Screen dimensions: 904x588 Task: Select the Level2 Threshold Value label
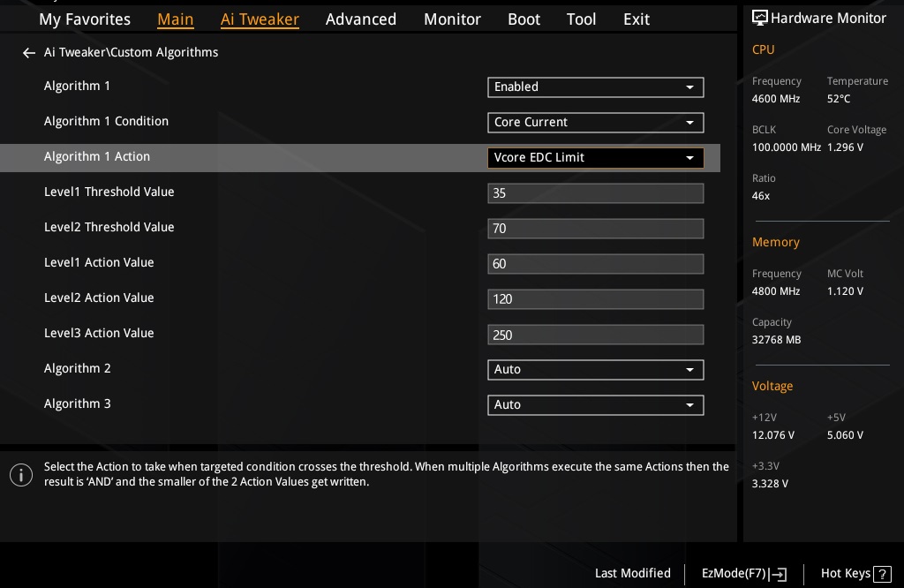(109, 227)
